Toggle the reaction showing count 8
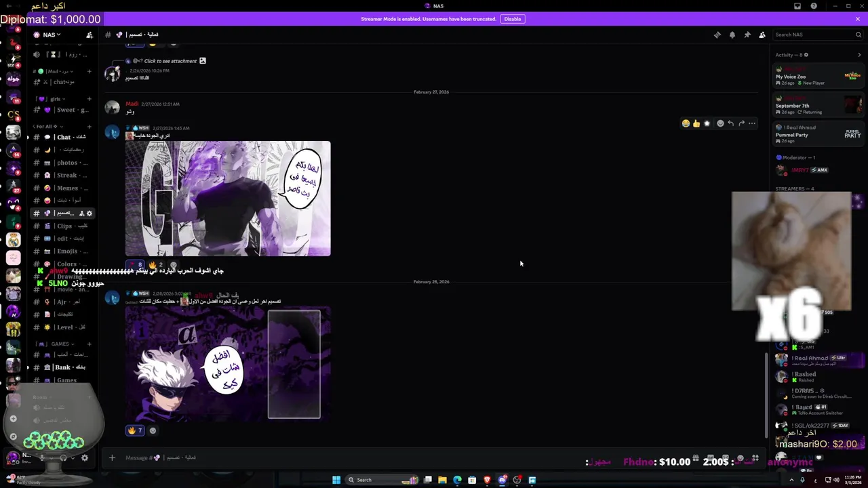The width and height of the screenshot is (868, 488). (135, 265)
